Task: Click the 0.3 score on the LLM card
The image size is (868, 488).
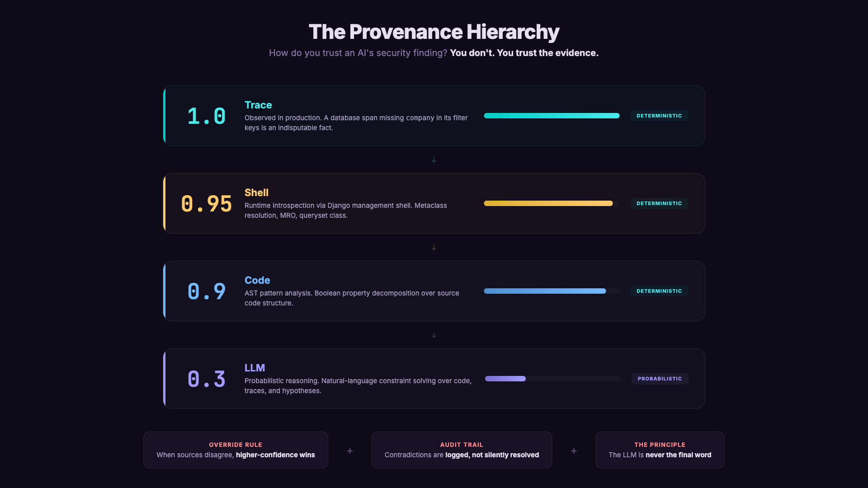Action: (206, 379)
